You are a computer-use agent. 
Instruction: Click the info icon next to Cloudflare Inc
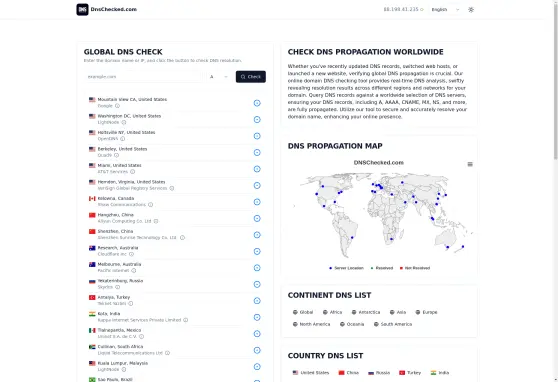131,254
